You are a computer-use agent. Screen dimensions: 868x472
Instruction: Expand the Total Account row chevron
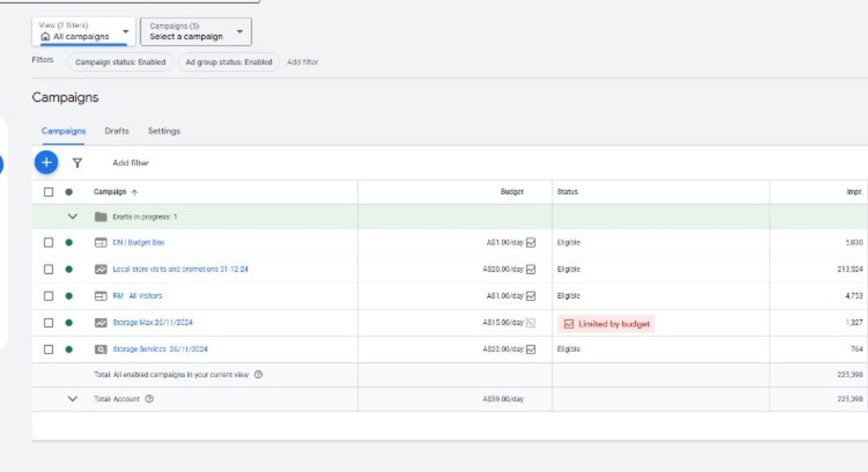(x=73, y=400)
